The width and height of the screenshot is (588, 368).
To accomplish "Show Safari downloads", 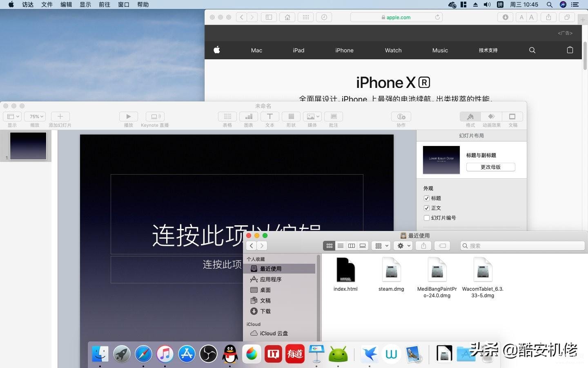I will (505, 17).
